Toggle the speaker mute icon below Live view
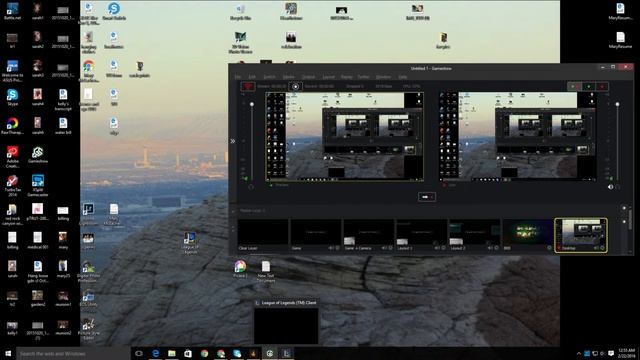The image size is (640, 360). (611, 187)
